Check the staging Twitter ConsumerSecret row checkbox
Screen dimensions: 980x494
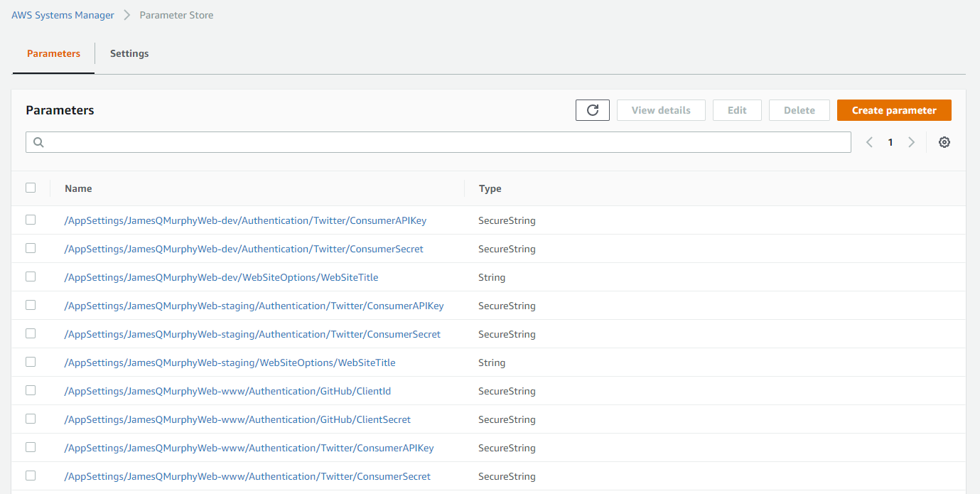click(x=31, y=333)
